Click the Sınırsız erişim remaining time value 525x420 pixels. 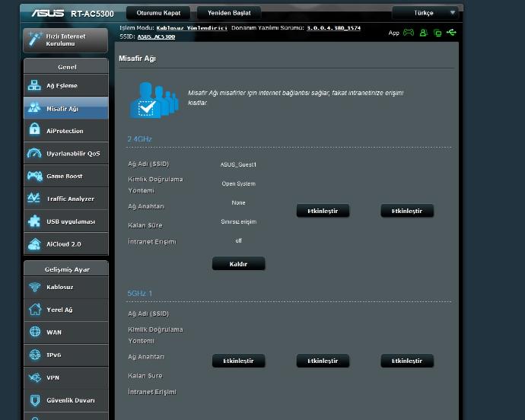point(238,221)
